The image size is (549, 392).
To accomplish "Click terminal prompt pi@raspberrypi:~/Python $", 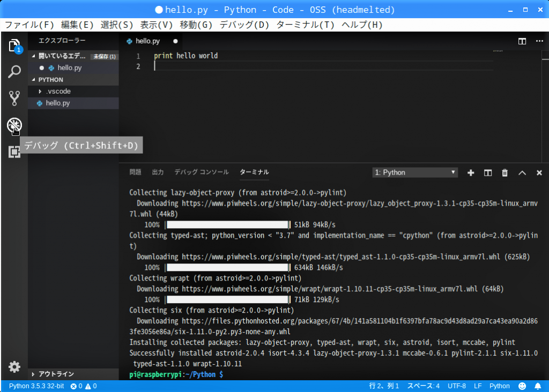I will pyautogui.click(x=176, y=374).
